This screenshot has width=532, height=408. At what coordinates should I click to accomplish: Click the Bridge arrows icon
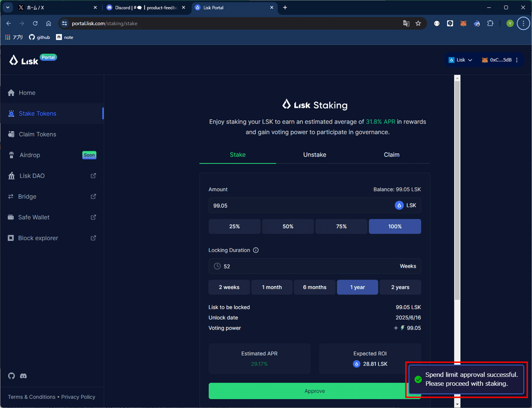click(11, 196)
